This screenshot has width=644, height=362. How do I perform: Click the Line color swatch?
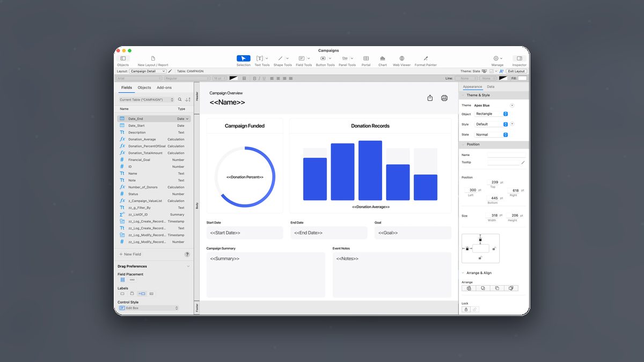click(503, 78)
